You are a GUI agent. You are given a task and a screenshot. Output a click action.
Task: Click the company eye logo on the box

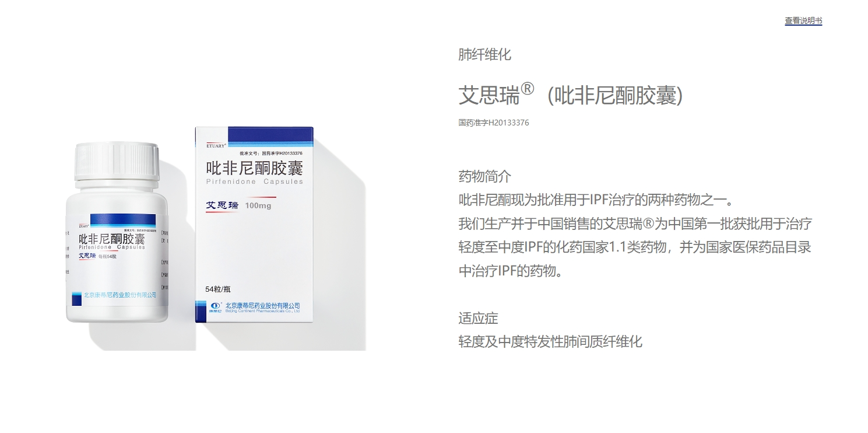(x=215, y=306)
